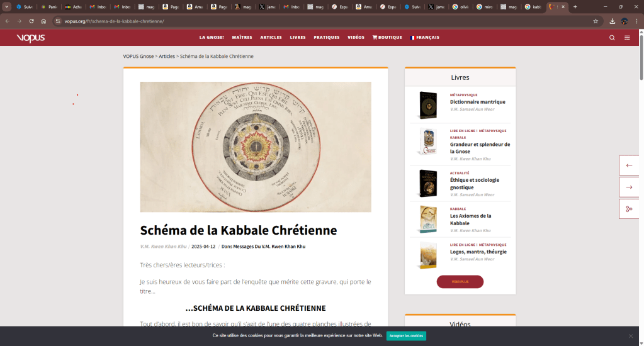The image size is (644, 346).
Task: Click the next article right arrow
Action: click(x=629, y=187)
